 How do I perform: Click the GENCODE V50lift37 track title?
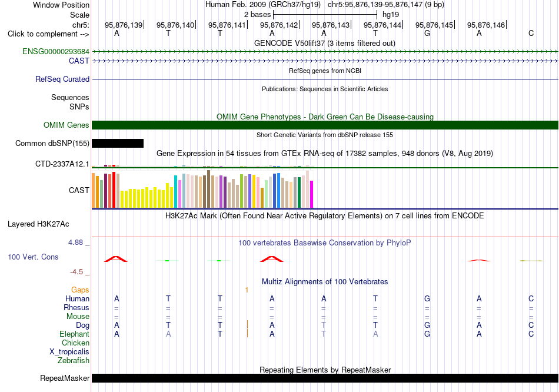pyautogui.click(x=325, y=43)
